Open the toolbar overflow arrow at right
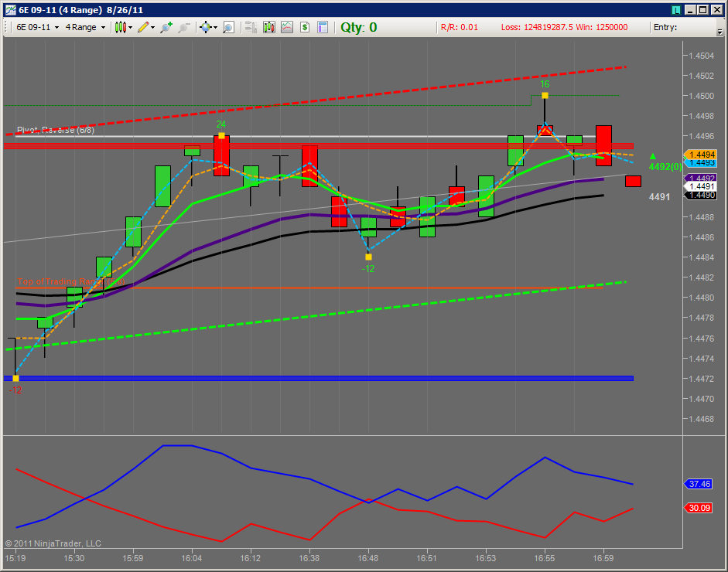This screenshot has height=572, width=728. tap(719, 32)
